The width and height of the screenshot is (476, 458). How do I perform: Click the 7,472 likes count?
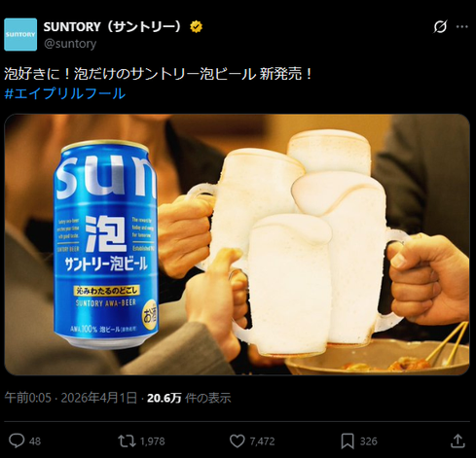click(262, 441)
